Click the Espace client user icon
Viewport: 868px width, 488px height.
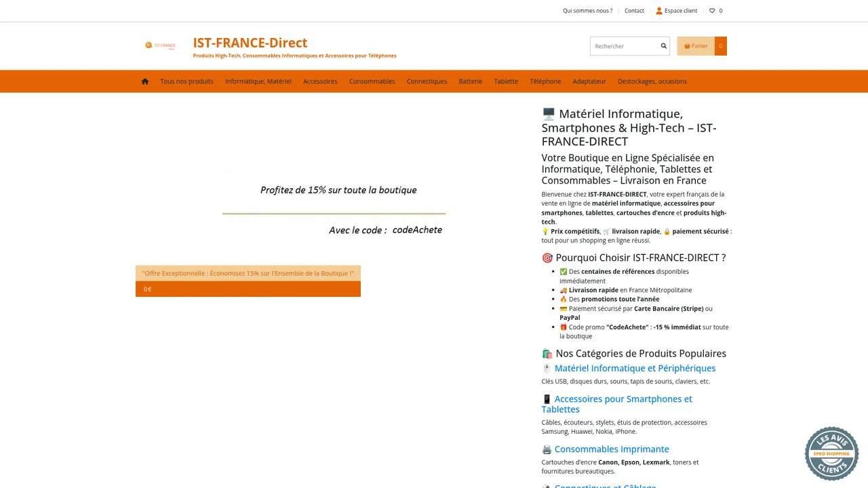tap(659, 11)
